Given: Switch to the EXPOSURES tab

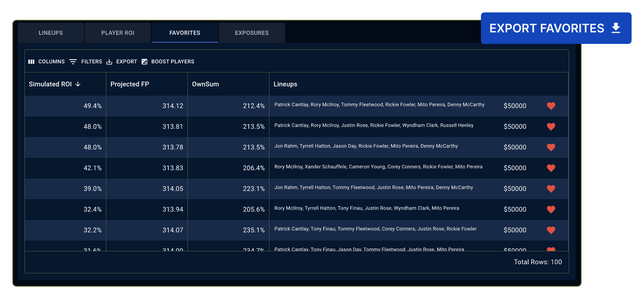Looking at the screenshot, I should pos(252,32).
